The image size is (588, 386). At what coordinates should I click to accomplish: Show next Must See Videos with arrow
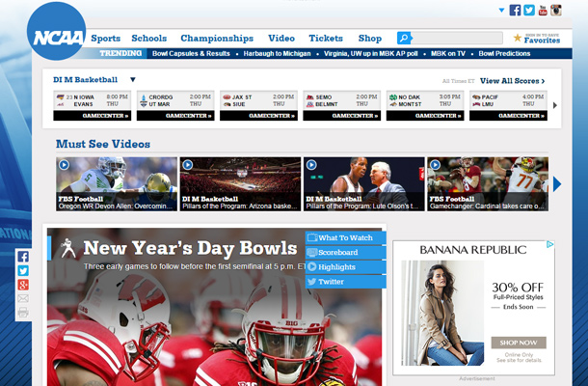(556, 183)
